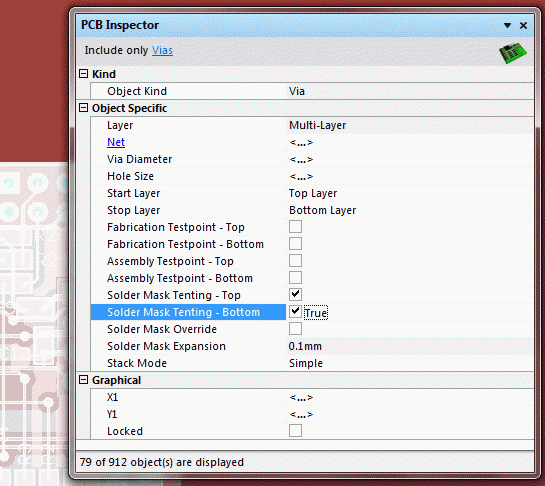Toggle the Solder Mask Override checkbox

295,329
